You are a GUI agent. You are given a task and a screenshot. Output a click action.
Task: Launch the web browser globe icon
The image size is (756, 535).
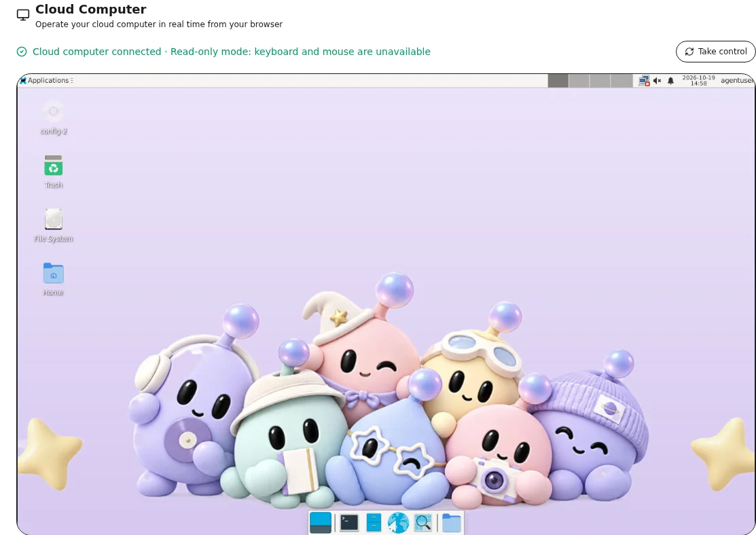(398, 523)
